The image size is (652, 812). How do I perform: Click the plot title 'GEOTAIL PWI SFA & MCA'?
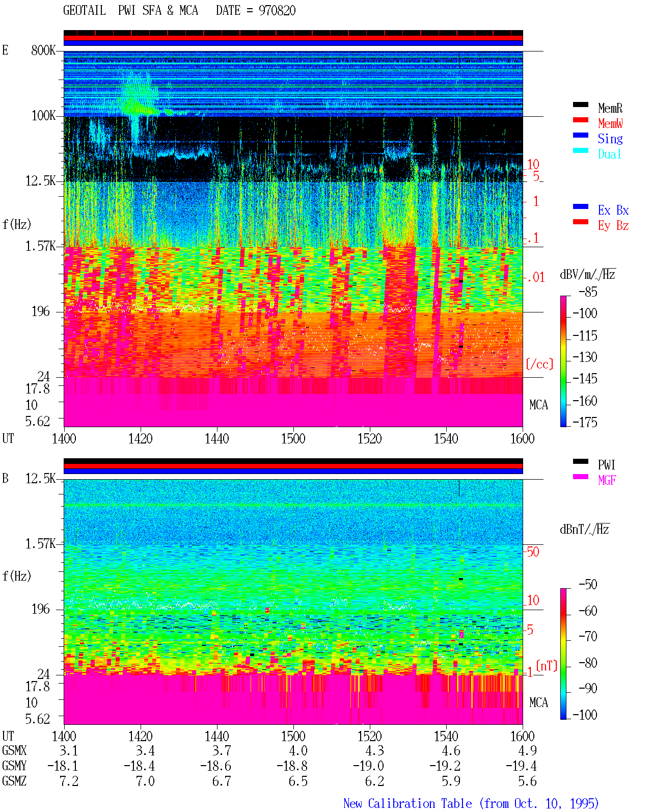(130, 11)
